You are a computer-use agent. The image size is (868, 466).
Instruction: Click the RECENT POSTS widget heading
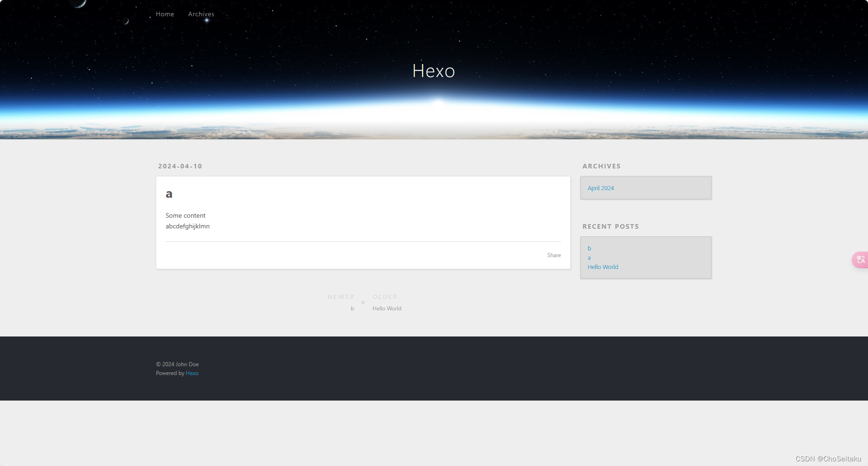611,227
